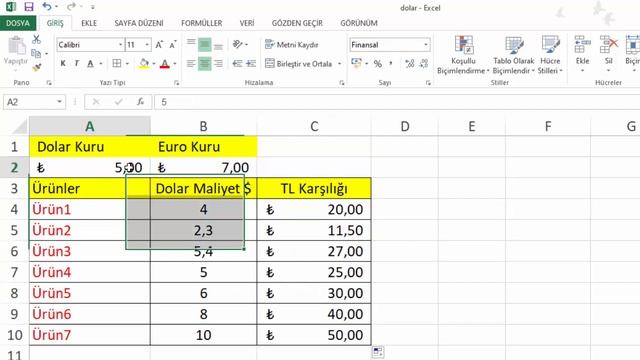
Task: Toggle underline with the A button
Action: 90,64
